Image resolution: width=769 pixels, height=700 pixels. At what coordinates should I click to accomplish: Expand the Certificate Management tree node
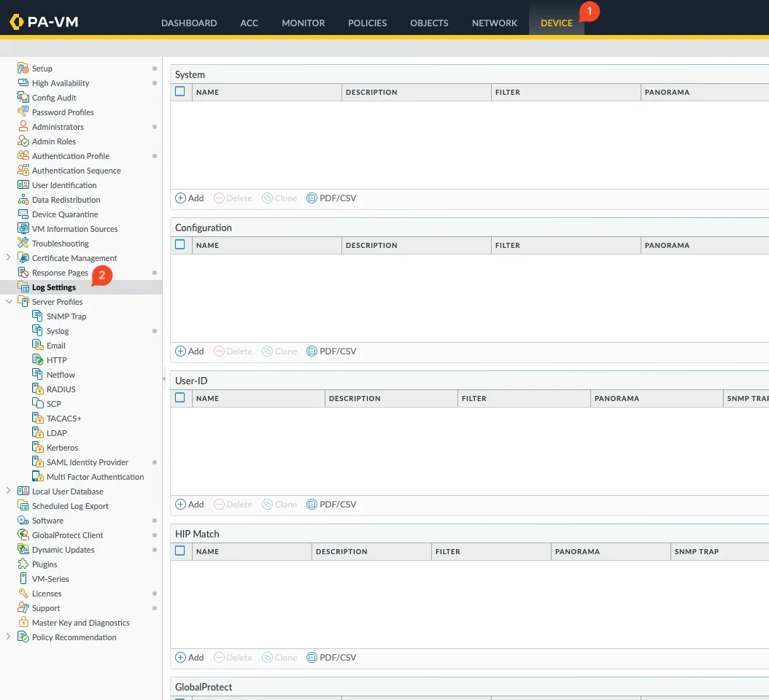[x=8, y=257]
